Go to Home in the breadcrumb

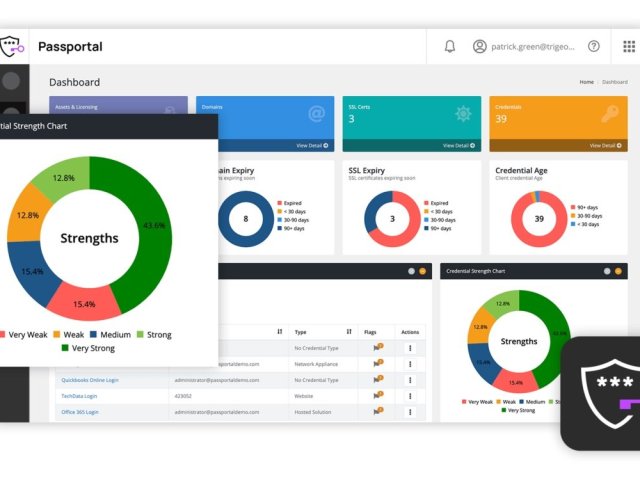point(586,82)
